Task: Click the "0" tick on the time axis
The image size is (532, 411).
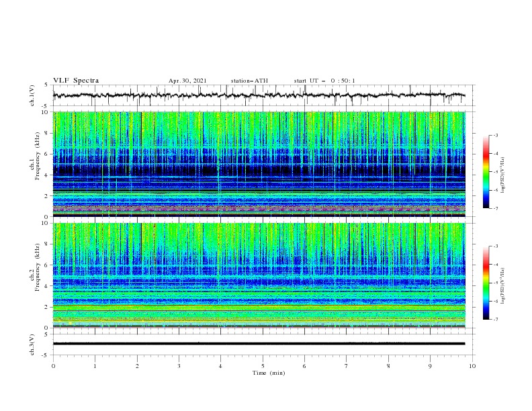Action: pos(53,366)
